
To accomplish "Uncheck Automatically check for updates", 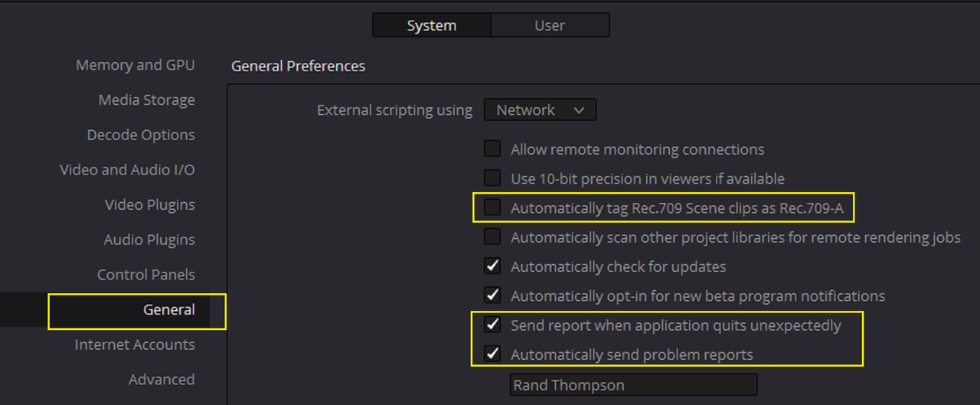I will click(492, 266).
